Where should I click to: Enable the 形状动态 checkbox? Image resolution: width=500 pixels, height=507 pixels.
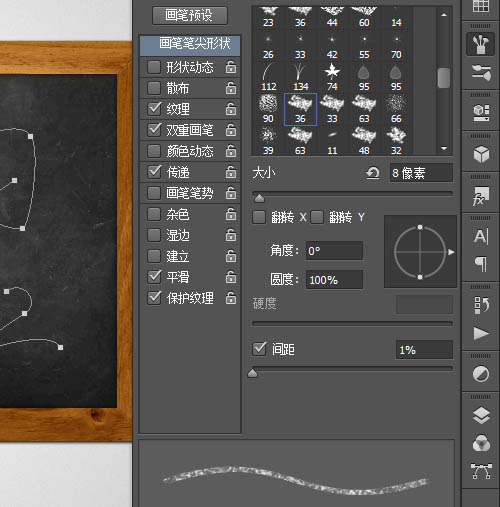(154, 67)
